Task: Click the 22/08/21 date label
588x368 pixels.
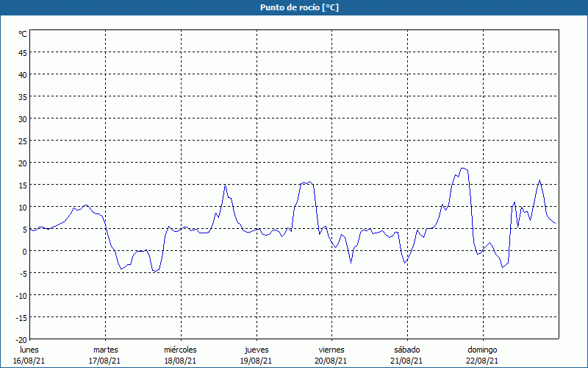Action: click(482, 361)
